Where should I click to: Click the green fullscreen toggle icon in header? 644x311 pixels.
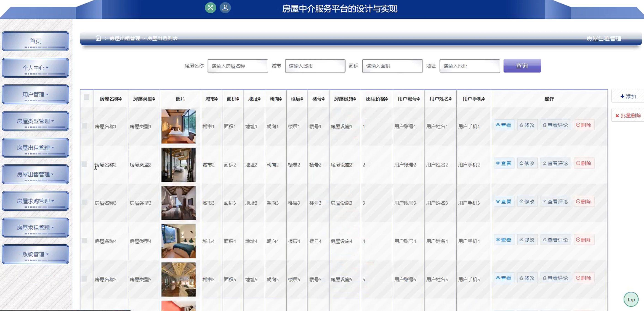tap(210, 8)
